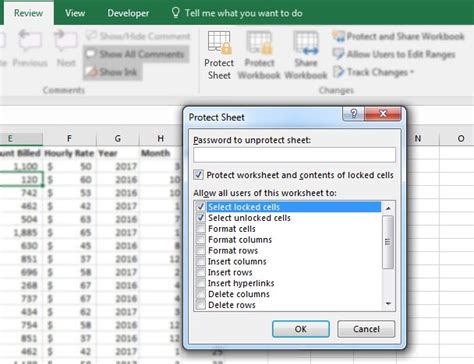Open the View tab
The width and height of the screenshot is (474, 364).
tap(75, 13)
